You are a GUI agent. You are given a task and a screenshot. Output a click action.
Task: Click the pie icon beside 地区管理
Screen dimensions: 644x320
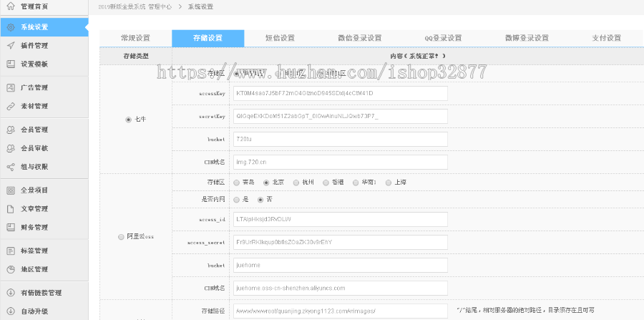[11, 269]
